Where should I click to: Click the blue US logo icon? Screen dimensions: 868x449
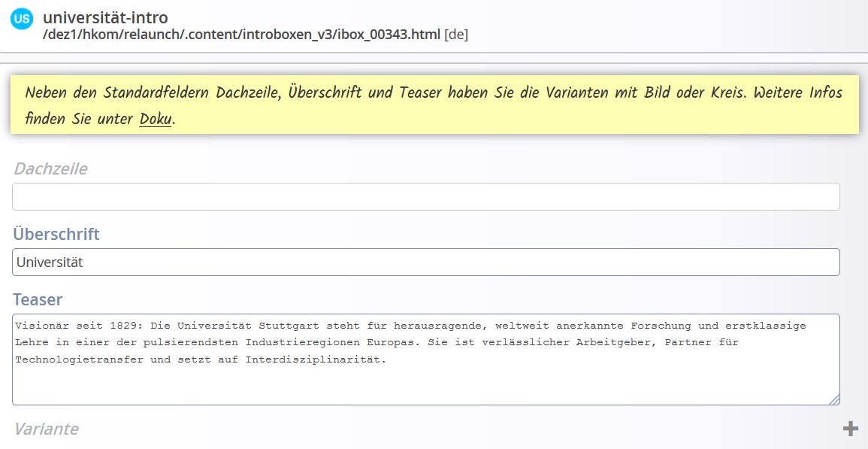(22, 20)
